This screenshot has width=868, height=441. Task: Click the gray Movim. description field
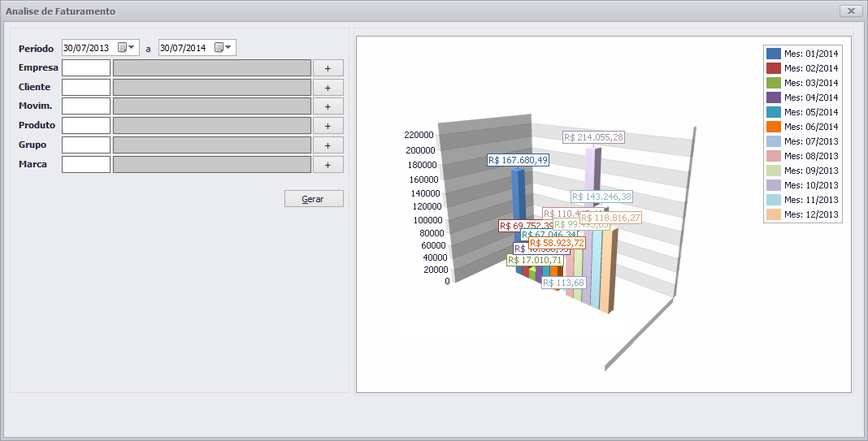212,106
